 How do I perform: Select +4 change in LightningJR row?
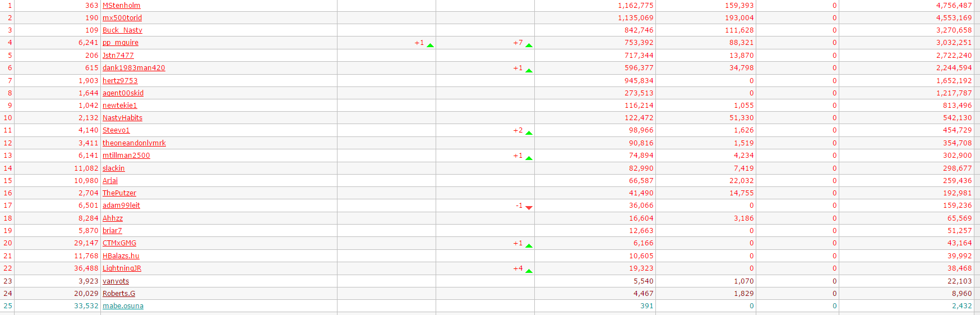coord(517,268)
